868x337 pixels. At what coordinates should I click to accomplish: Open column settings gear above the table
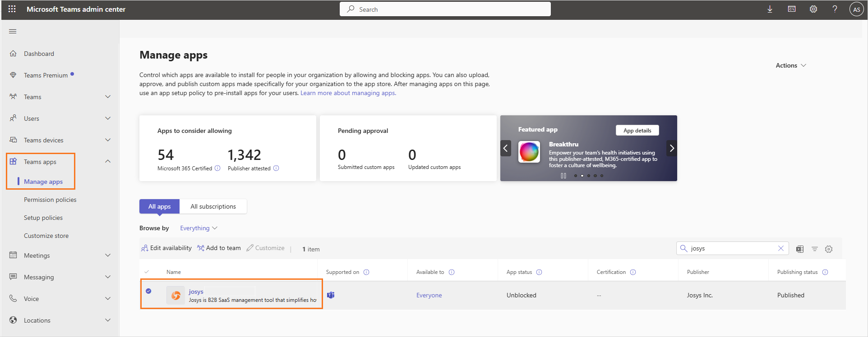pyautogui.click(x=829, y=249)
